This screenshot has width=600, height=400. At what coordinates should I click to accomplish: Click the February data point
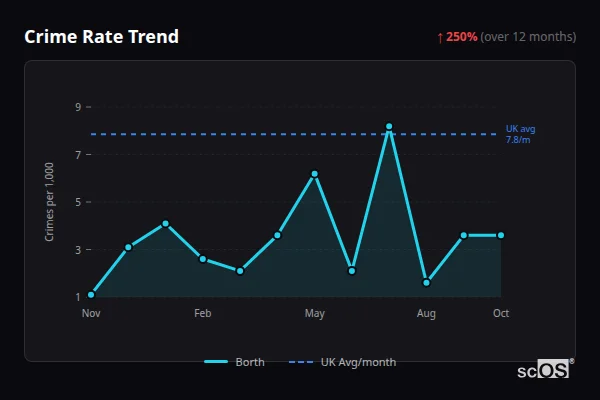pyautogui.click(x=203, y=259)
